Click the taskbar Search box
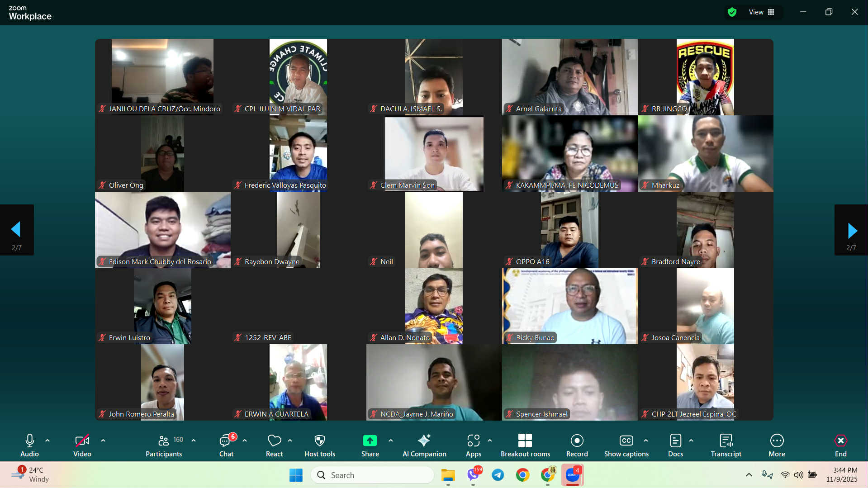Viewport: 868px width, 488px height. coord(372,475)
